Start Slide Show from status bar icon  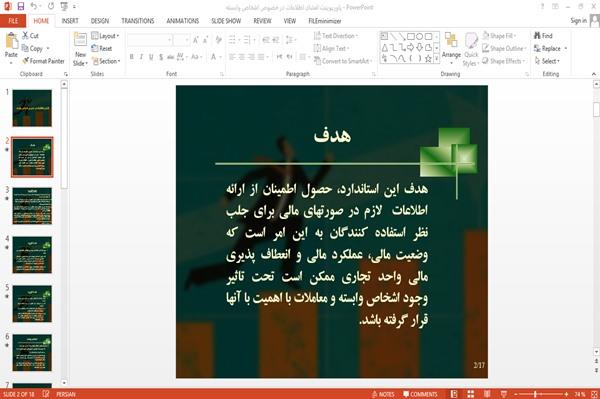504,394
